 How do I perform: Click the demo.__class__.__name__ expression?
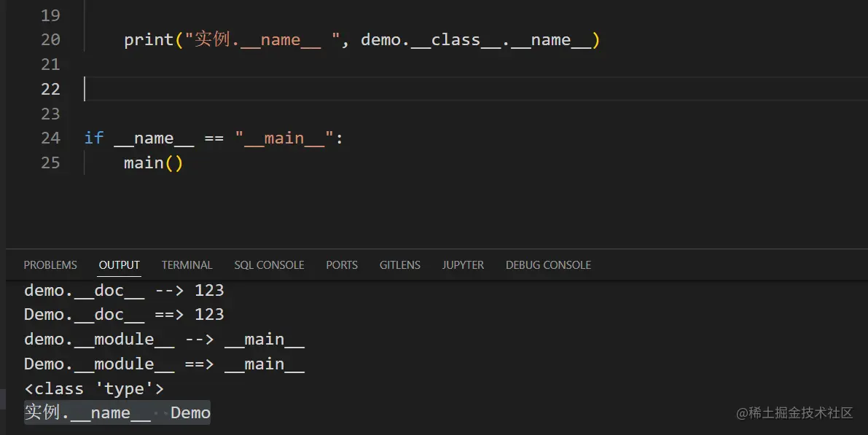point(476,40)
